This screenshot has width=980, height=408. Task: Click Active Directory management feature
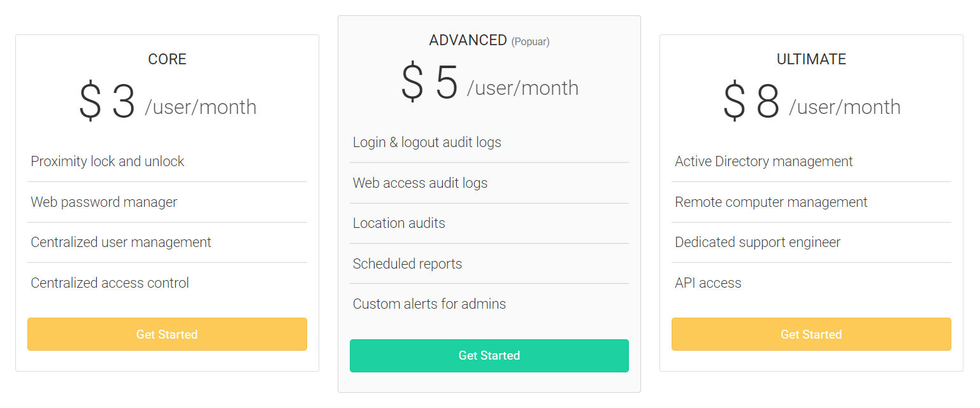[763, 162]
